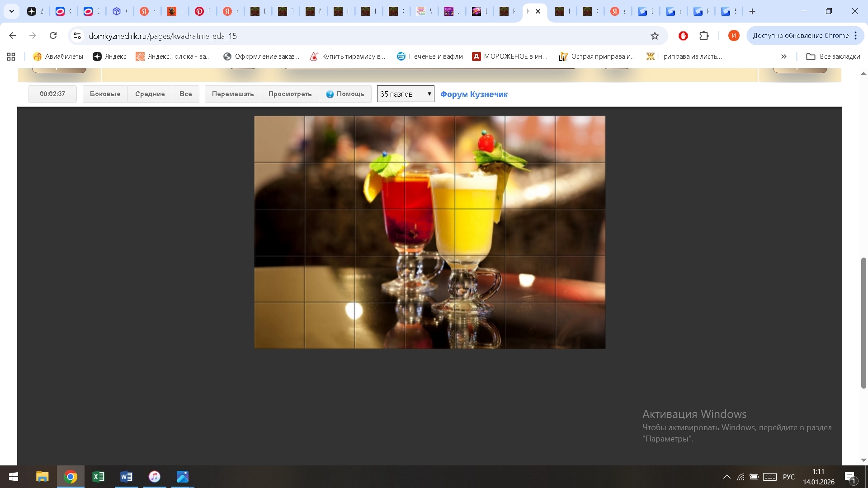This screenshot has height=488, width=868.
Task: Expand the tab search dropdown arrow
Action: (12, 11)
